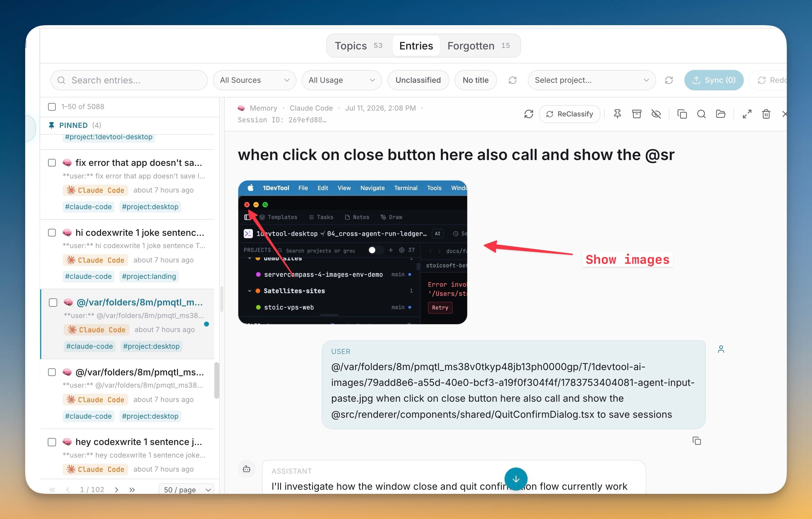Click refresh icon next to No title

point(513,80)
